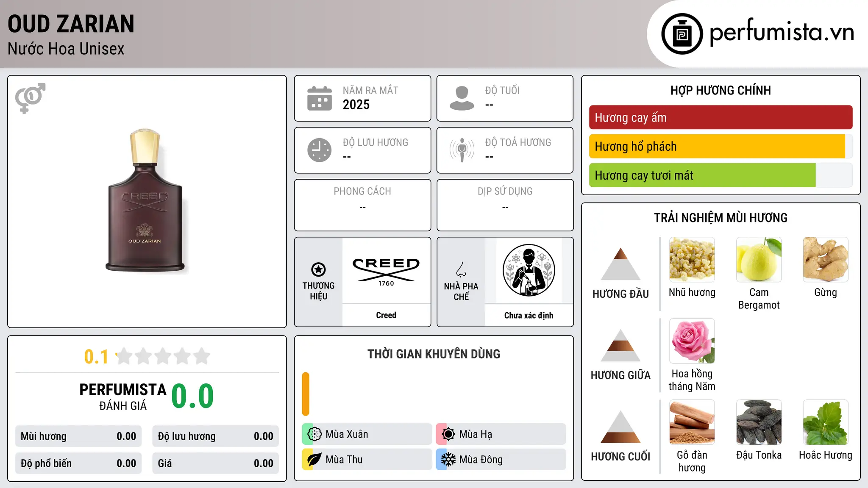The image size is (868, 488).
Task: Click the calendar icon beside Năm ra mắt
Action: pos(320,98)
